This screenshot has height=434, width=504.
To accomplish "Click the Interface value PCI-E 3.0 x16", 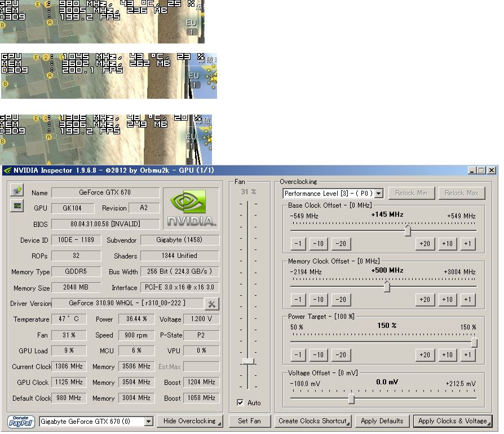I will [x=179, y=287].
